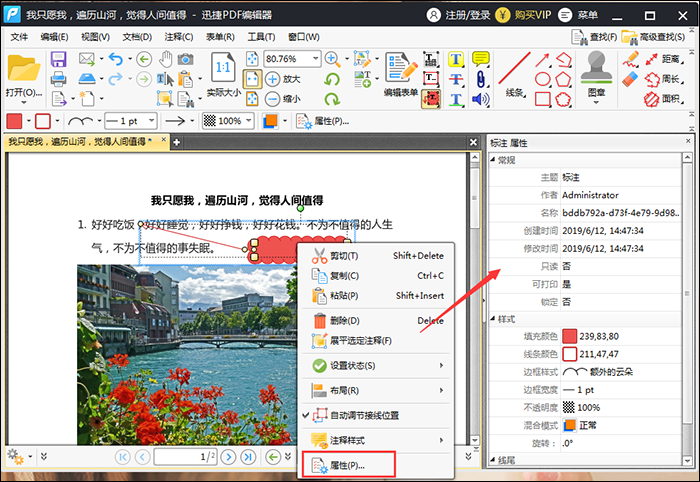Click the actual size 1:1 icon
700x482 pixels.
pos(223,67)
